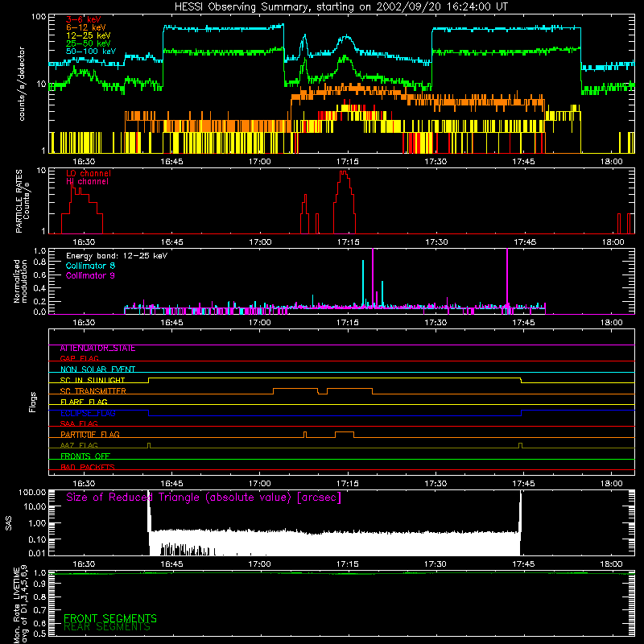Click the vertical Flags axis label
Screen dimensions: 644x644
33,402
